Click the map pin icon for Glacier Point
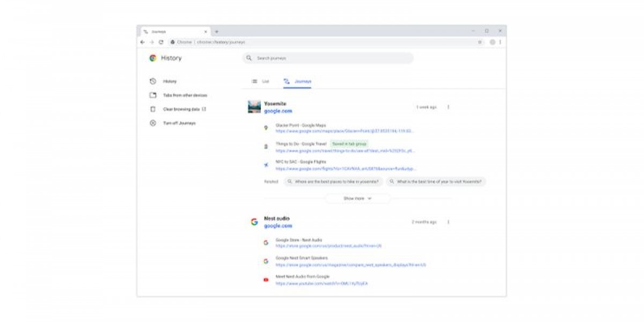Screen dimensions: 644x322 (x=266, y=128)
